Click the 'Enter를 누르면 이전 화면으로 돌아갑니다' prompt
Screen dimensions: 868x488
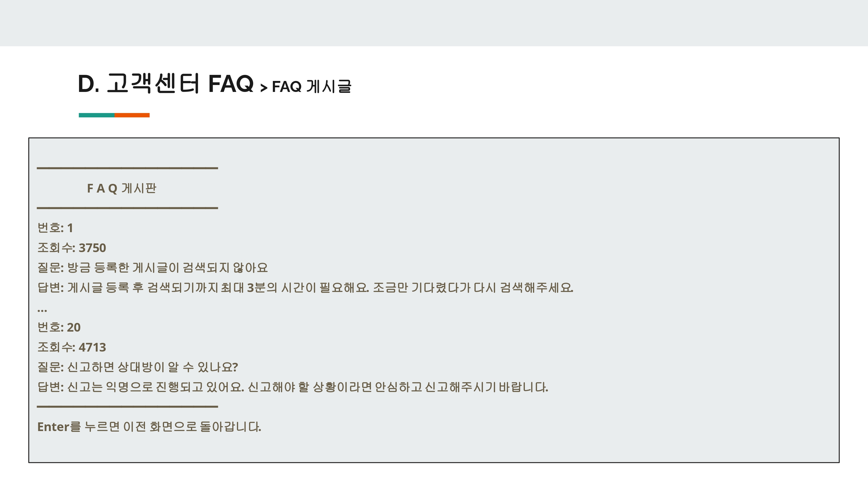[149, 427]
